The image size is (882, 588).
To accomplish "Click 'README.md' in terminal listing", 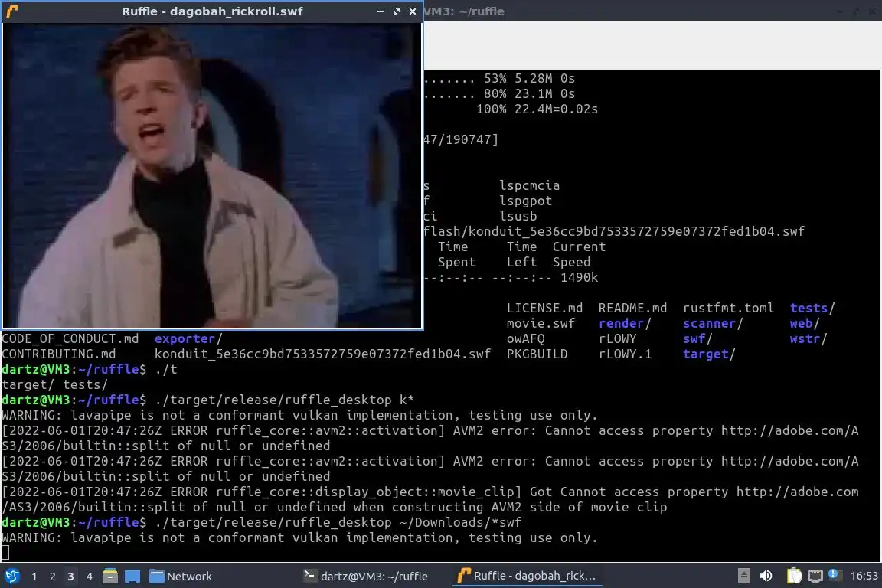I will [632, 309].
